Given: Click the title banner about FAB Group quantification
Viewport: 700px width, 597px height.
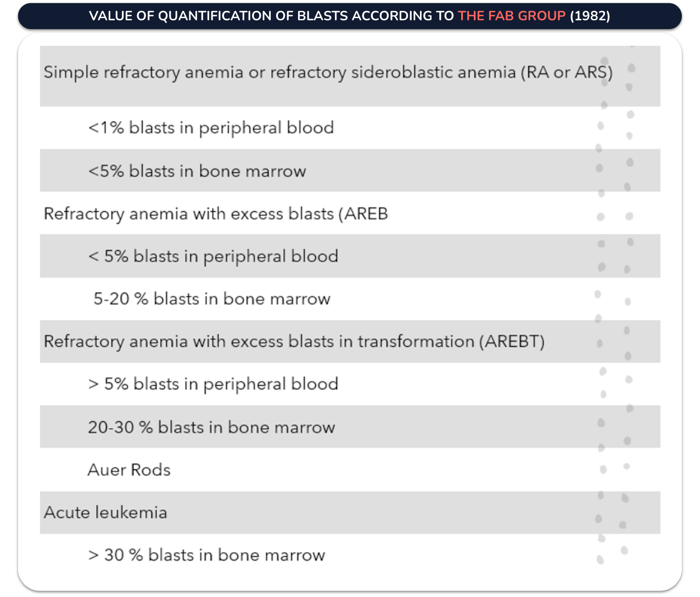Looking at the screenshot, I should point(350,16).
